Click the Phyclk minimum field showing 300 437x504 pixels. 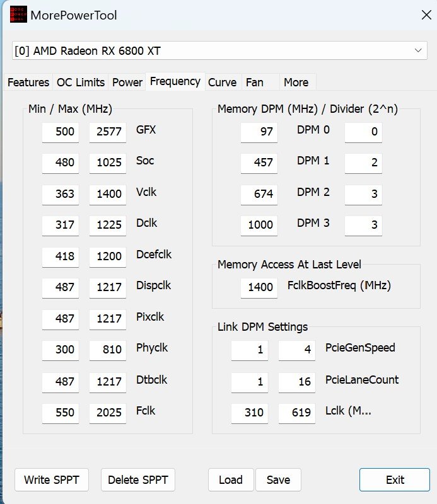pyautogui.click(x=61, y=350)
